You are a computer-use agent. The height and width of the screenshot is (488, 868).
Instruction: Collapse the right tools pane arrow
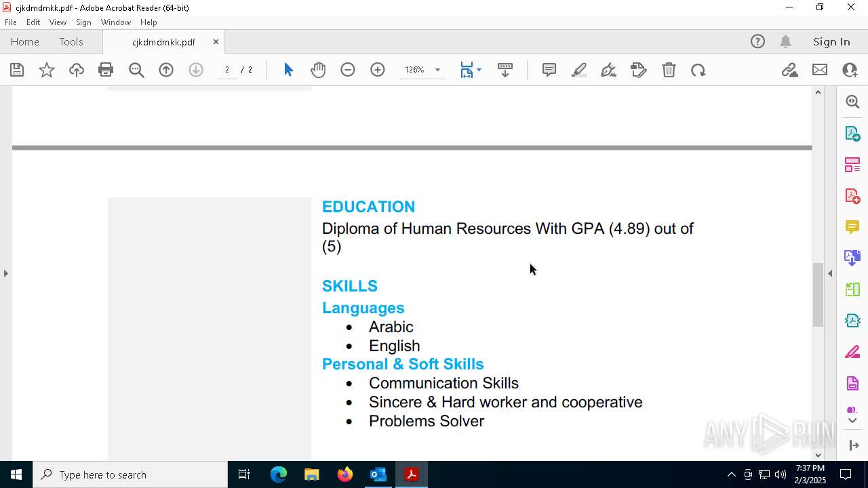point(830,273)
